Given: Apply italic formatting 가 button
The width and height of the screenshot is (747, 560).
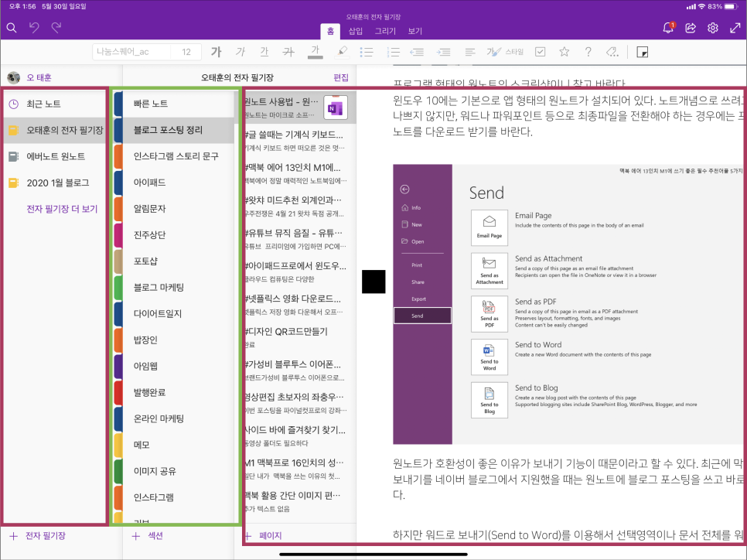Looking at the screenshot, I should pyautogui.click(x=240, y=52).
